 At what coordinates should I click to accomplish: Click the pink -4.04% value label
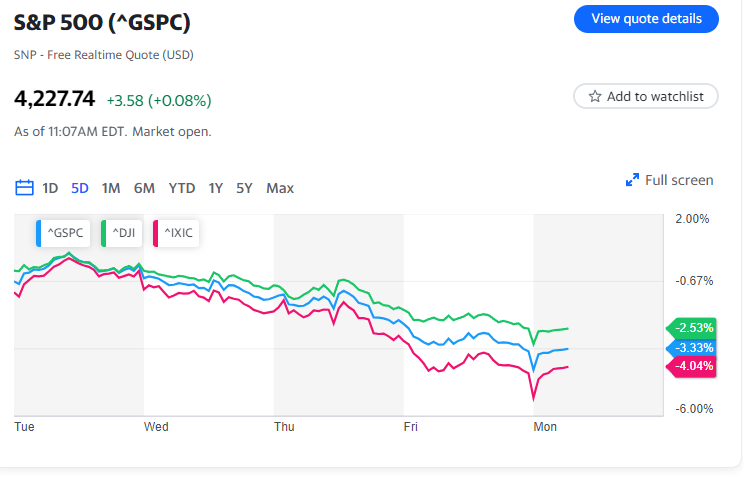point(693,366)
